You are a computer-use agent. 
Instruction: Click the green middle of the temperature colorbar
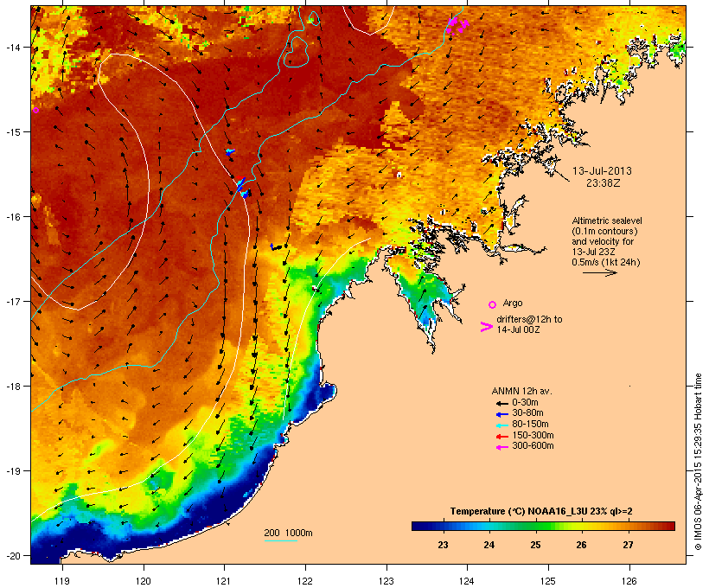click(x=543, y=526)
